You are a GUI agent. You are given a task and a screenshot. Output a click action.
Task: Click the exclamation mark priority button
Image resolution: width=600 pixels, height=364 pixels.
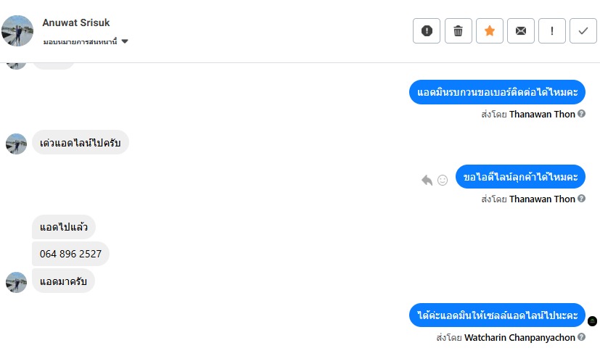552,30
